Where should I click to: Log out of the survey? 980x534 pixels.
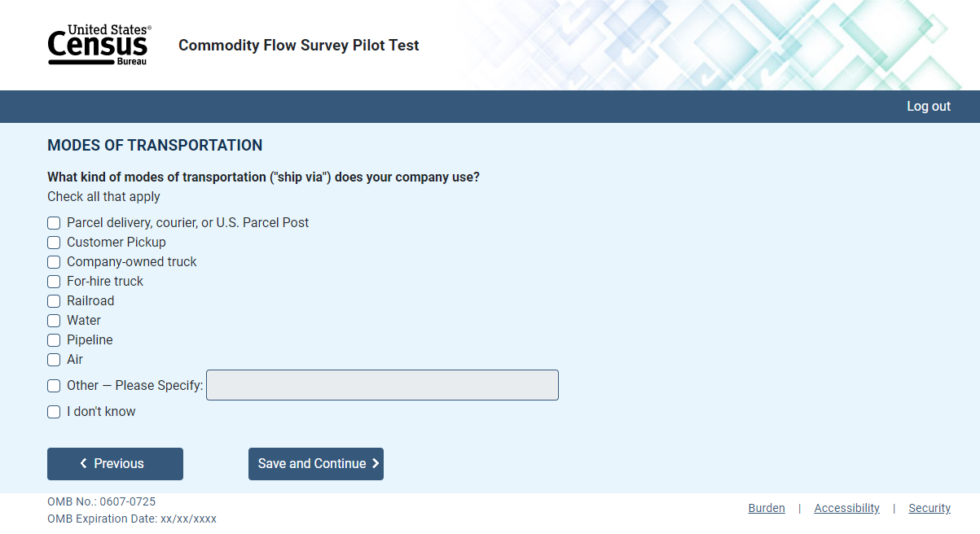click(929, 107)
